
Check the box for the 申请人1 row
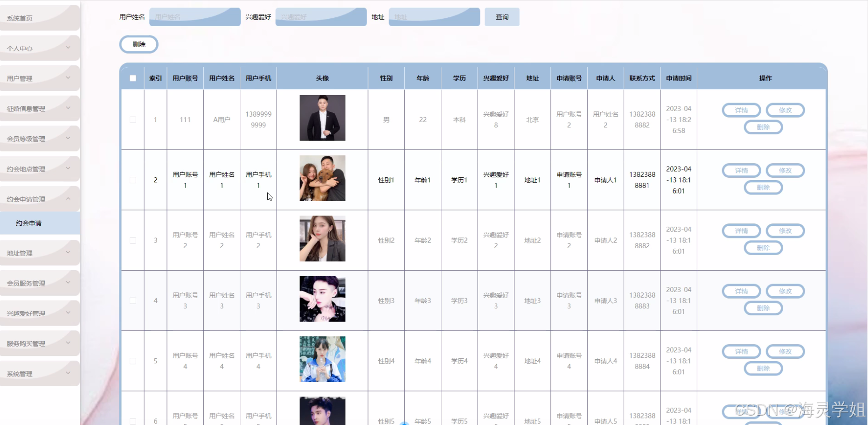click(x=133, y=180)
